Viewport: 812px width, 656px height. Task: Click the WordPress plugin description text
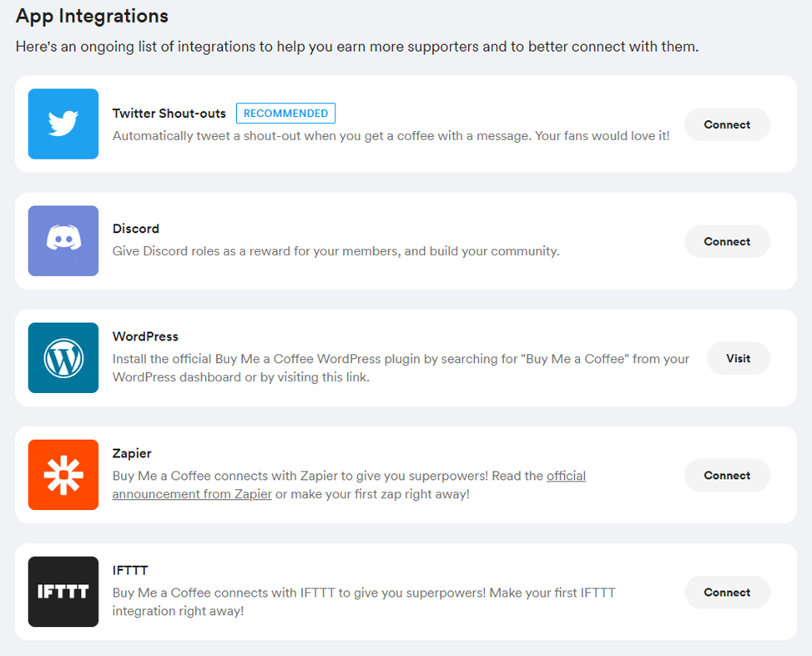pyautogui.click(x=401, y=368)
